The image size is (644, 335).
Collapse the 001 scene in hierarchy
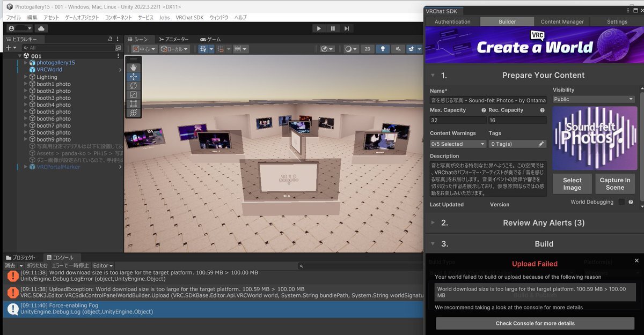(x=20, y=56)
